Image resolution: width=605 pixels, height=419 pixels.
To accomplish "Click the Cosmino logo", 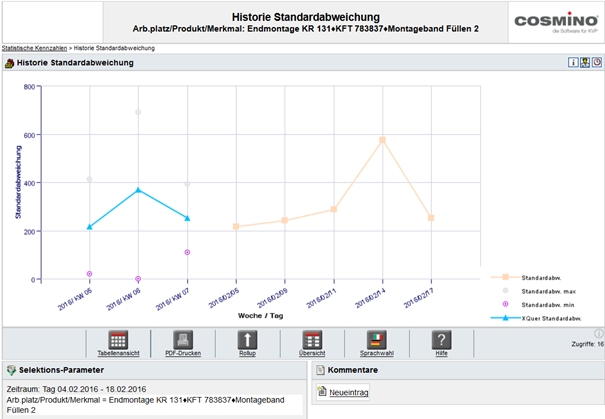I will coord(554,24).
